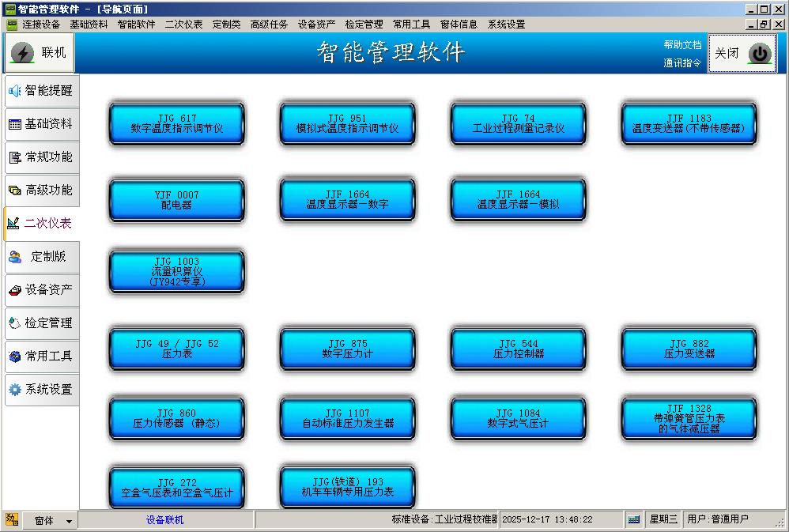Switch to the 定制版 sidebar tab
Screen dimensions: 789x532
41,257
